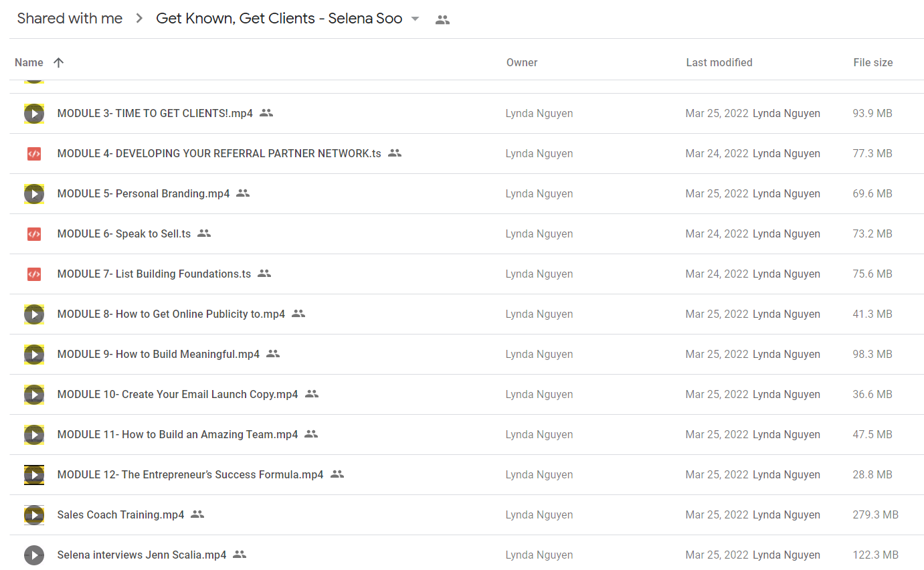
Task: Click the video icon for MODULE 9
Action: (x=34, y=355)
